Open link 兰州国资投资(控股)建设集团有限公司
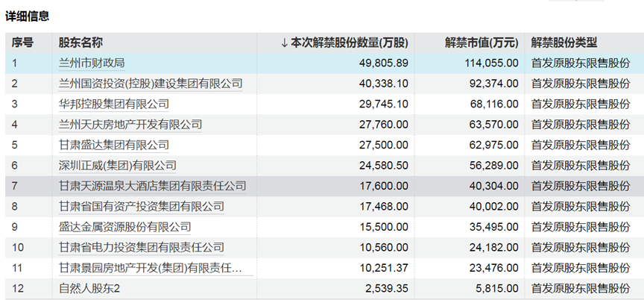The height and width of the screenshot is (300, 644). point(151,84)
